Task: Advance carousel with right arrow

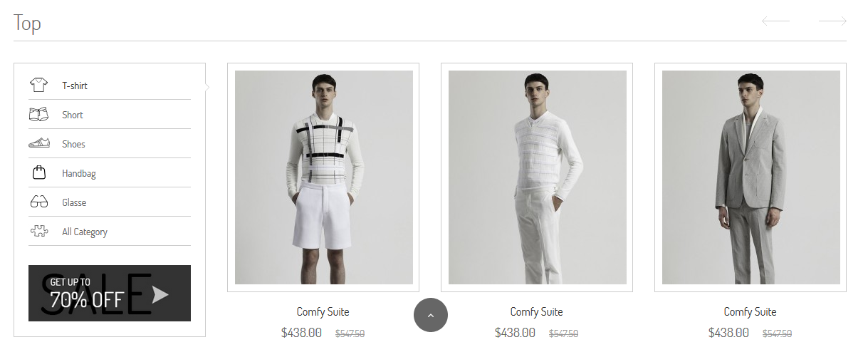Action: point(832,21)
